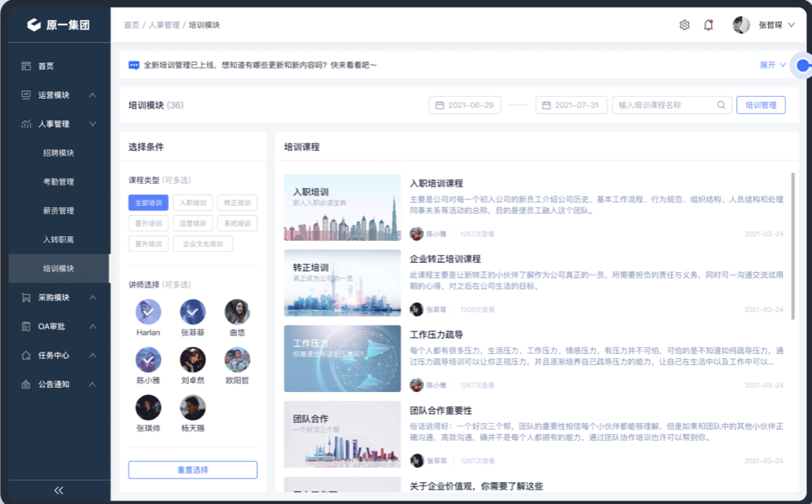
Task: Click the 人事管理 chart icon
Action: click(x=26, y=124)
